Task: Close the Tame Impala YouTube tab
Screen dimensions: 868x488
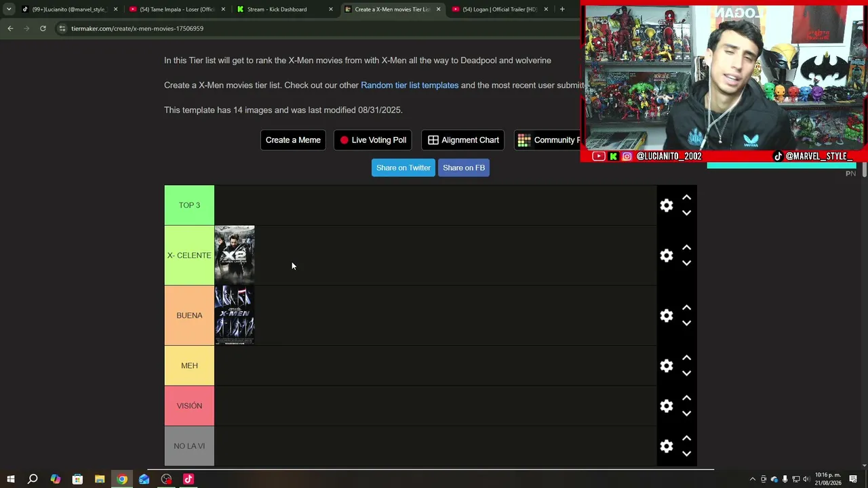Action: pyautogui.click(x=223, y=9)
